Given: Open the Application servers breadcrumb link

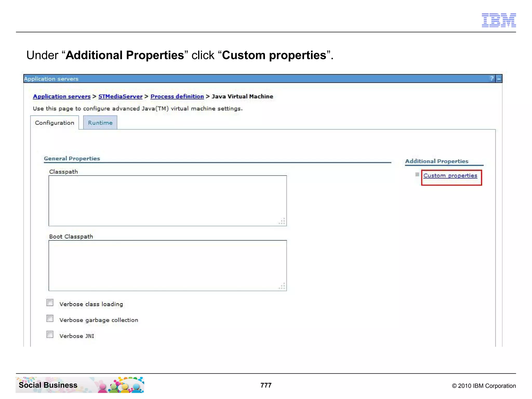Looking at the screenshot, I should [62, 97].
